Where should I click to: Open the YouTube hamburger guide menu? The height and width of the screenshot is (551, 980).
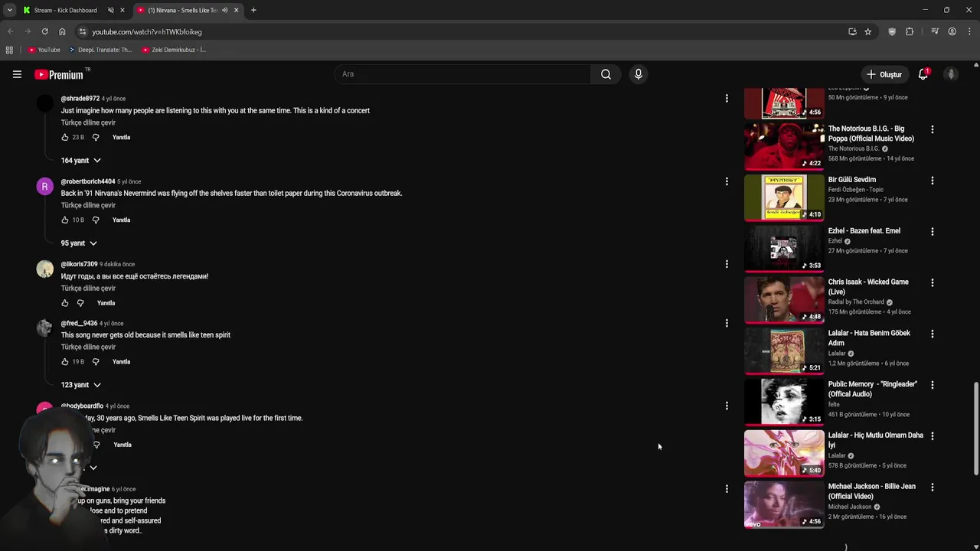coord(17,74)
